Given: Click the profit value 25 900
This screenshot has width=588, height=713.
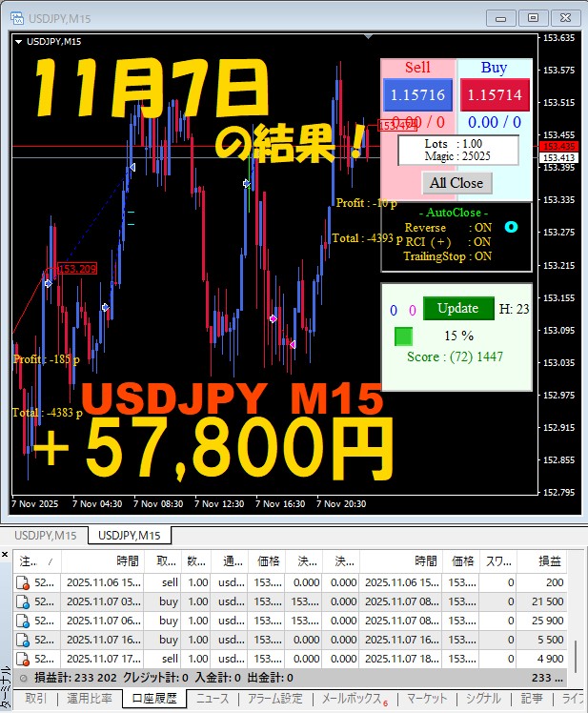Looking at the screenshot, I should [548, 621].
